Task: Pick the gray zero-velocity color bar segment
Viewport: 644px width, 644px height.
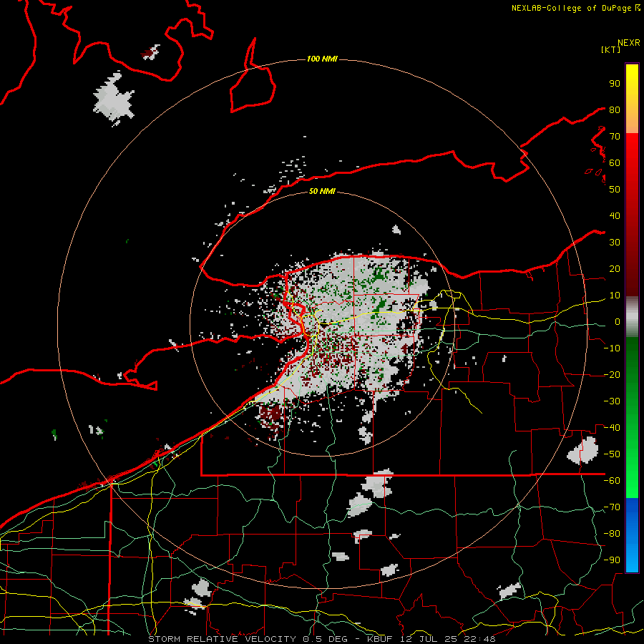Action: (x=632, y=317)
